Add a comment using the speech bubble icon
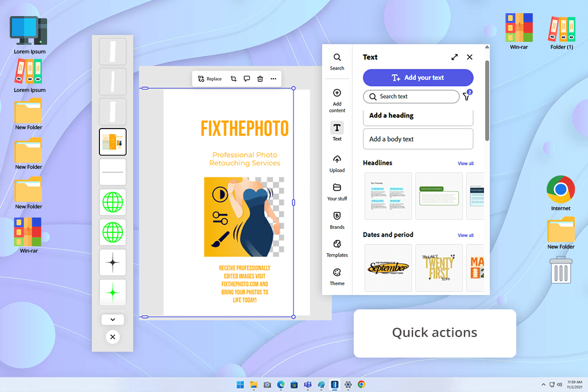The width and height of the screenshot is (588, 392). coord(247,79)
